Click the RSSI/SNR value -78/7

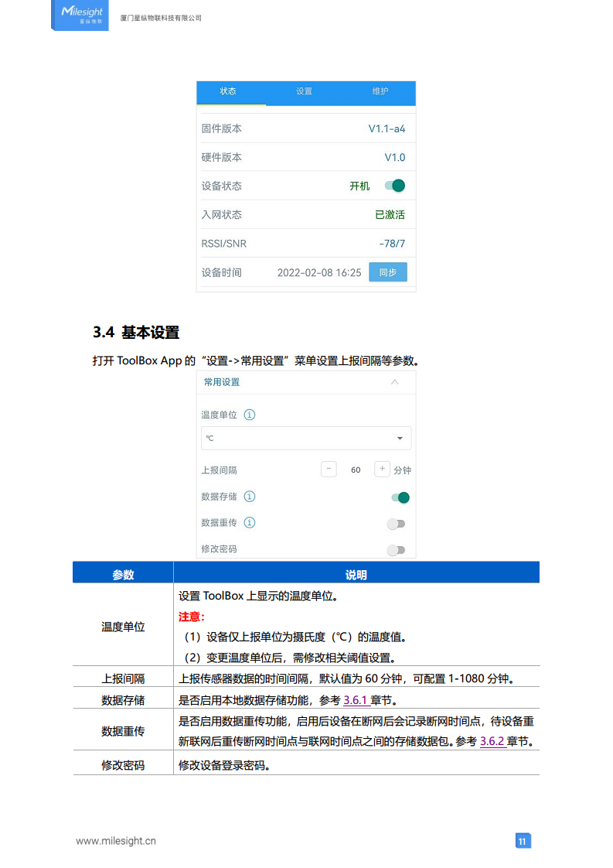coord(392,244)
